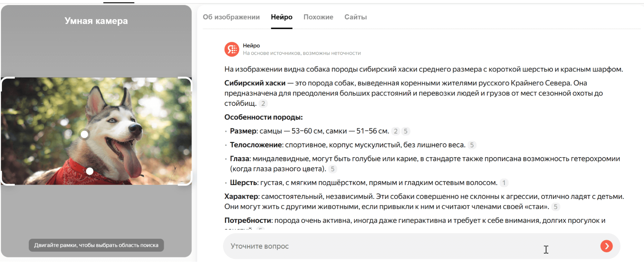Submit question with the red arrow button
The image size is (644, 262).
[x=606, y=246]
